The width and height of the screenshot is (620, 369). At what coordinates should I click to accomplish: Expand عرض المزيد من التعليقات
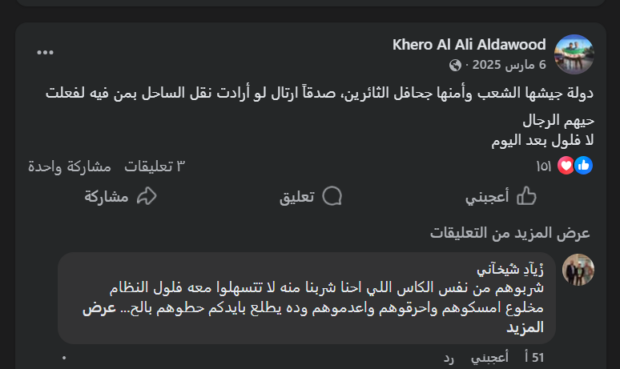coord(510,233)
